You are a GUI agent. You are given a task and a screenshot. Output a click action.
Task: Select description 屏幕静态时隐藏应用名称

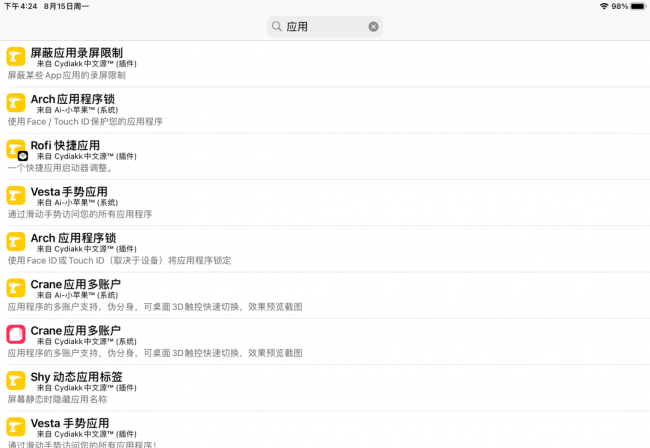[x=57, y=400]
